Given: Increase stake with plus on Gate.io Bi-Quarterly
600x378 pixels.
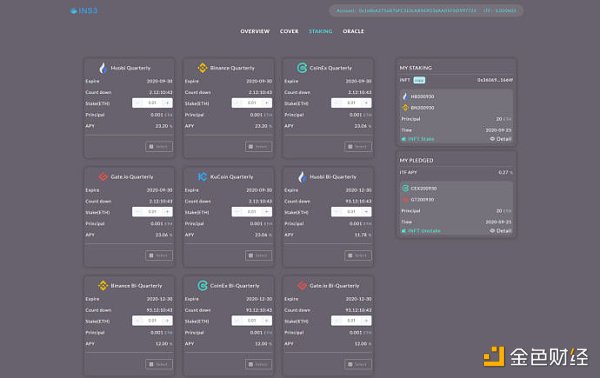Looking at the screenshot, I should click(366, 321).
